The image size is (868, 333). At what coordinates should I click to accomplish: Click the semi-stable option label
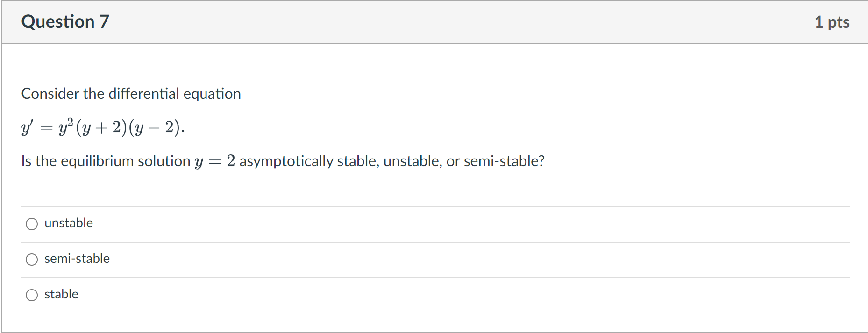click(77, 259)
